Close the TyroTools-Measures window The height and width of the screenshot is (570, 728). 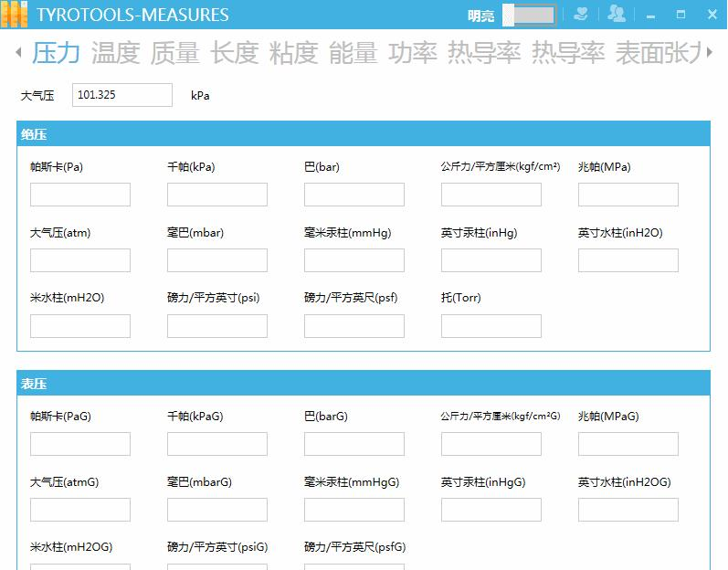coord(712,15)
